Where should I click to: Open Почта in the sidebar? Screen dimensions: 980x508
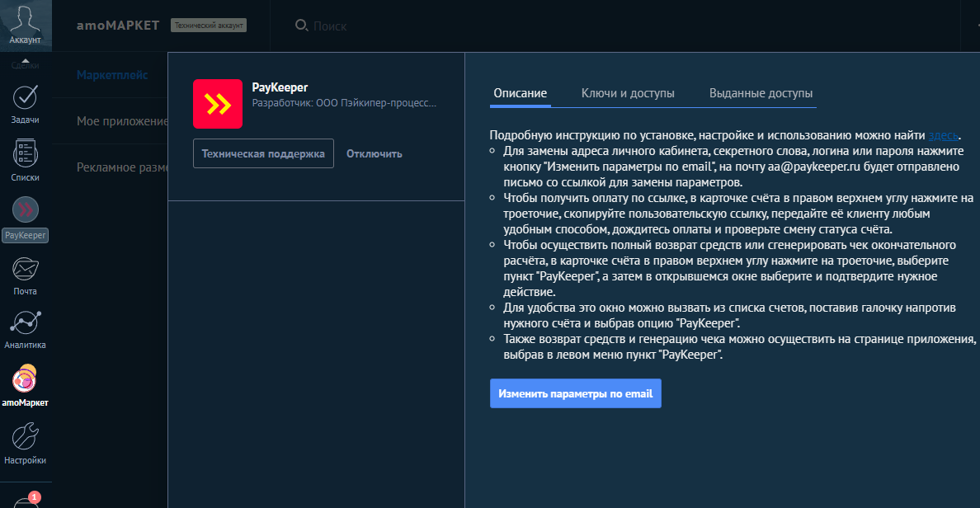pos(26,269)
